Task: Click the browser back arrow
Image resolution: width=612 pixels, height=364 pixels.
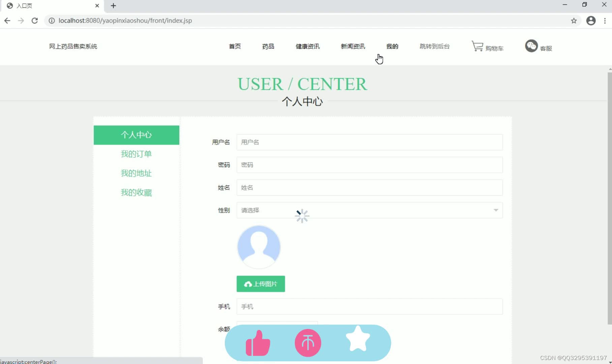Action: 7,21
